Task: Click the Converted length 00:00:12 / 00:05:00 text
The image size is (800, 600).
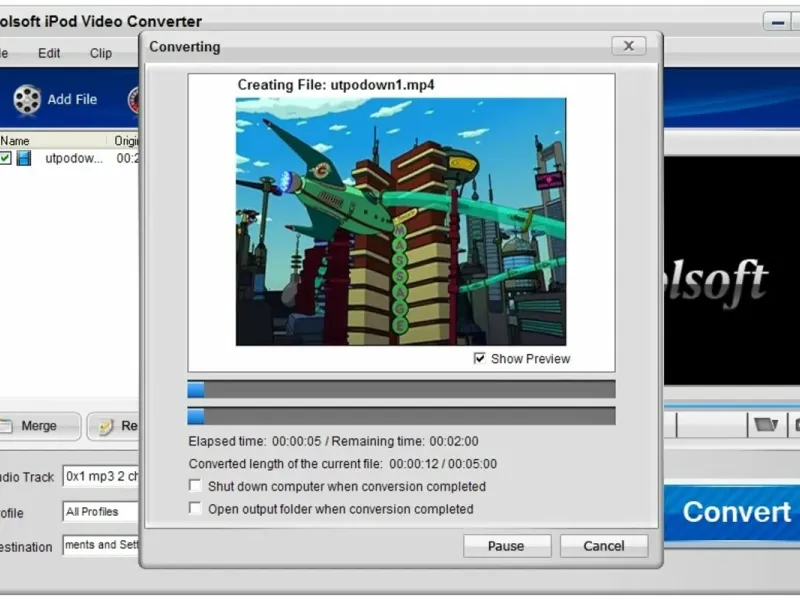Action: click(x=343, y=463)
